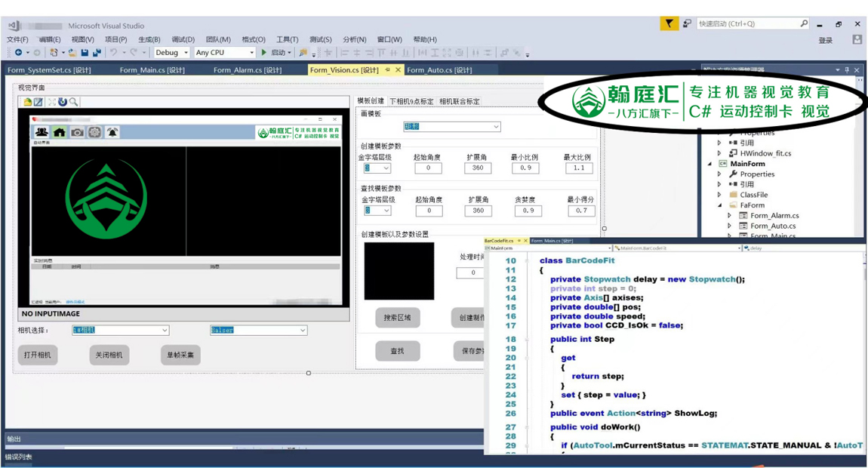Click the 最小得分 input field showing 0.7
868x468 pixels.
[x=580, y=211]
